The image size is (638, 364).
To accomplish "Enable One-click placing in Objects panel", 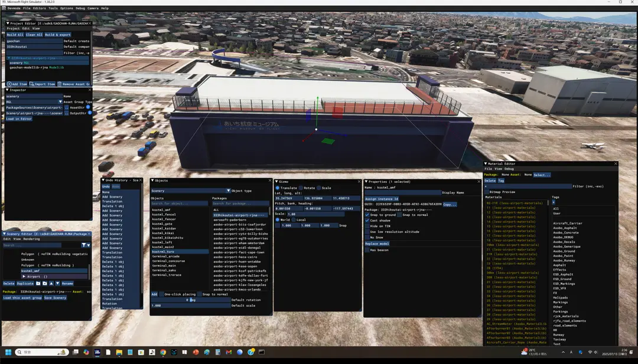I will [161, 294].
